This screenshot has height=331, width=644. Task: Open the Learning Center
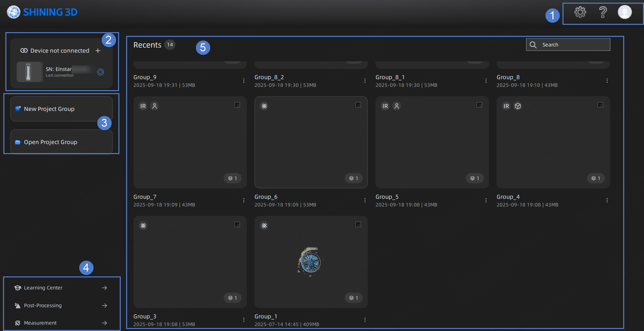click(x=43, y=287)
